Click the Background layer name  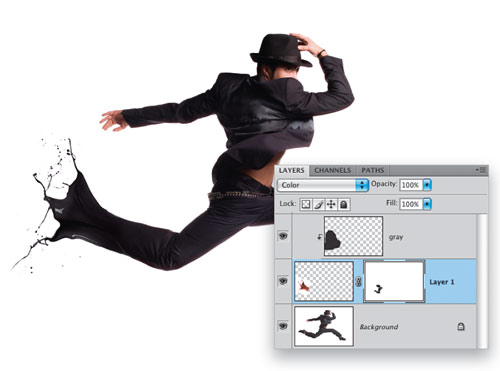379,327
